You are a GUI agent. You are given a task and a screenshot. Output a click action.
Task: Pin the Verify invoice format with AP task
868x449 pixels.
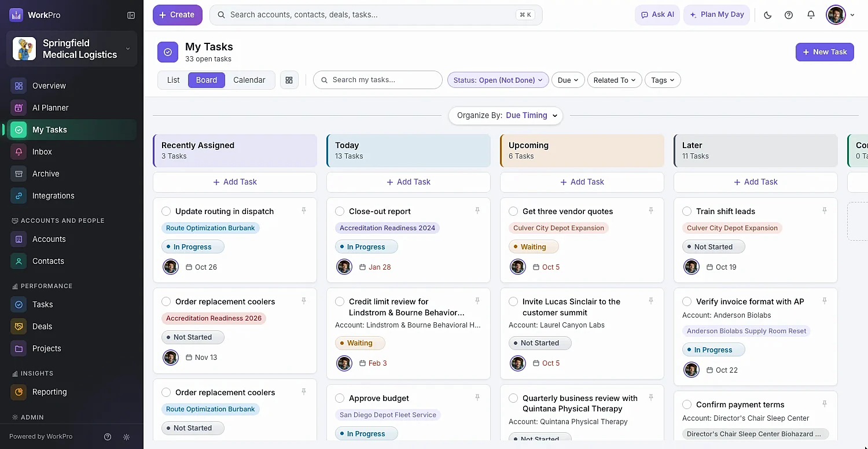click(825, 301)
